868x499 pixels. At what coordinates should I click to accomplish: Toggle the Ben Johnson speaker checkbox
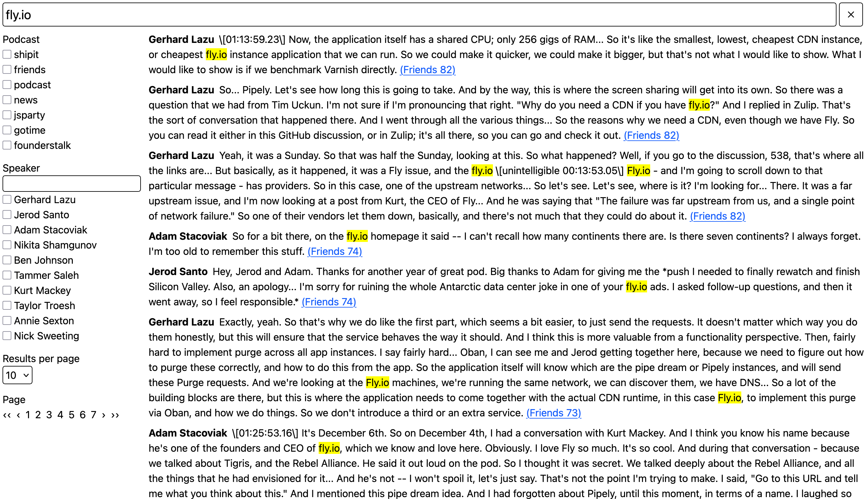point(7,260)
